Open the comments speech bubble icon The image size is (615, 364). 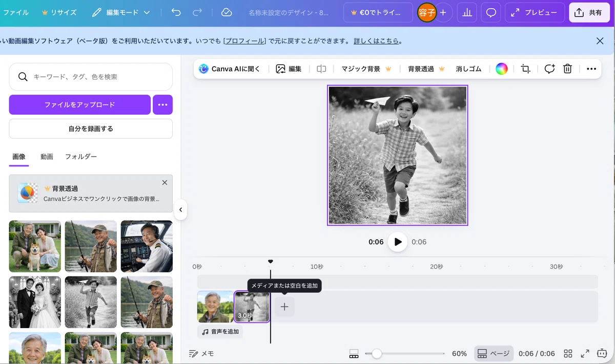491,12
